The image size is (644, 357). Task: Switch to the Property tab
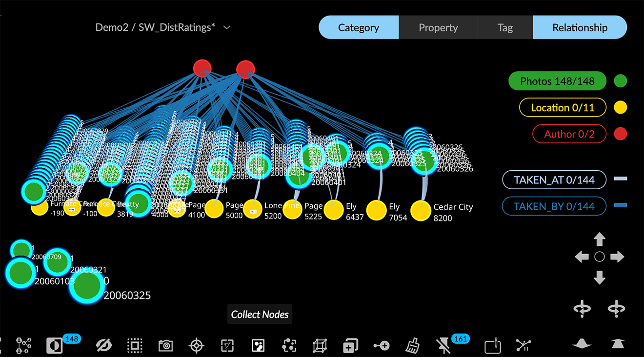coord(438,28)
